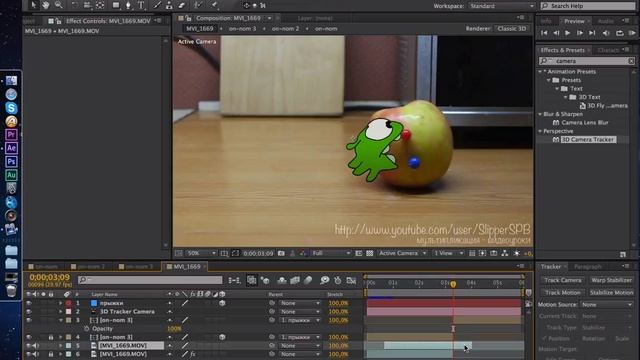This screenshot has height=360, width=640.
Task: Unlock layer 4 on-nom 3
Action: [51, 337]
